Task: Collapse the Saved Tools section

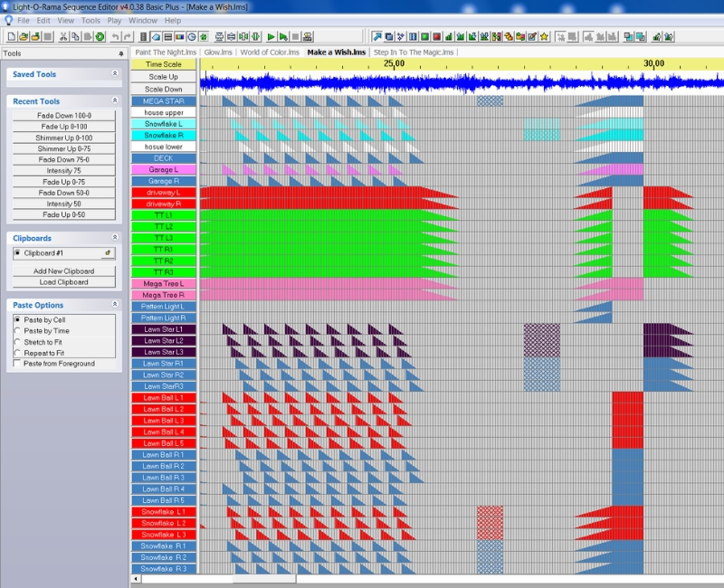Action: [115, 73]
